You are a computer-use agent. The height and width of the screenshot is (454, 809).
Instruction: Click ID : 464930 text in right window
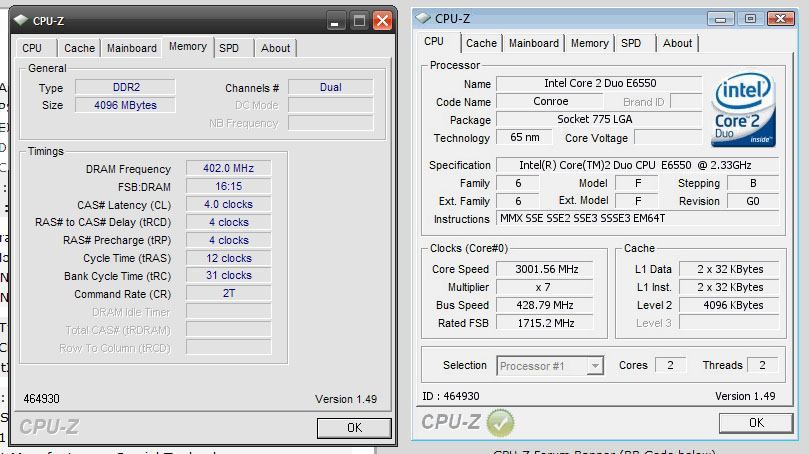pyautogui.click(x=451, y=396)
